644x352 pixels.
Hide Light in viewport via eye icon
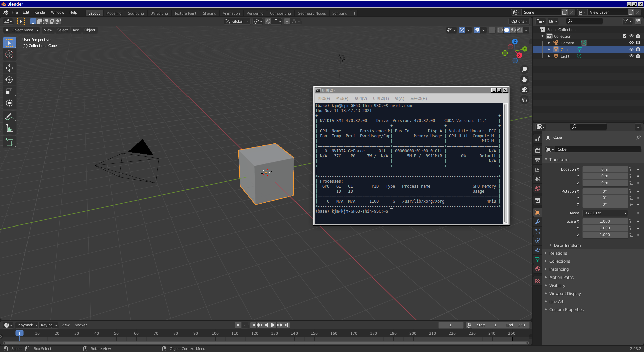click(631, 56)
